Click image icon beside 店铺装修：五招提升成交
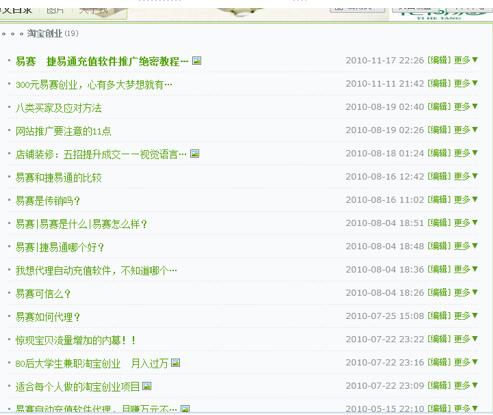Viewport: 493px width, 415px height. pyautogui.click(x=195, y=154)
